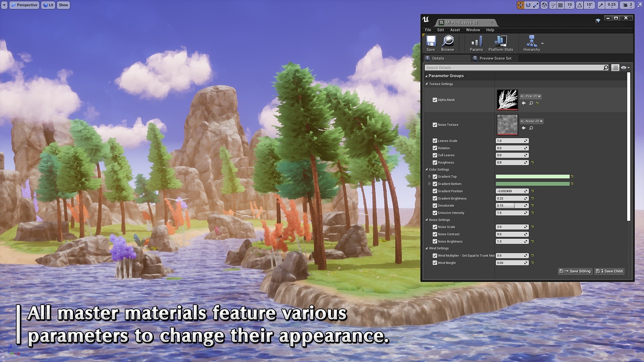Open the Asset menu

[x=455, y=30]
